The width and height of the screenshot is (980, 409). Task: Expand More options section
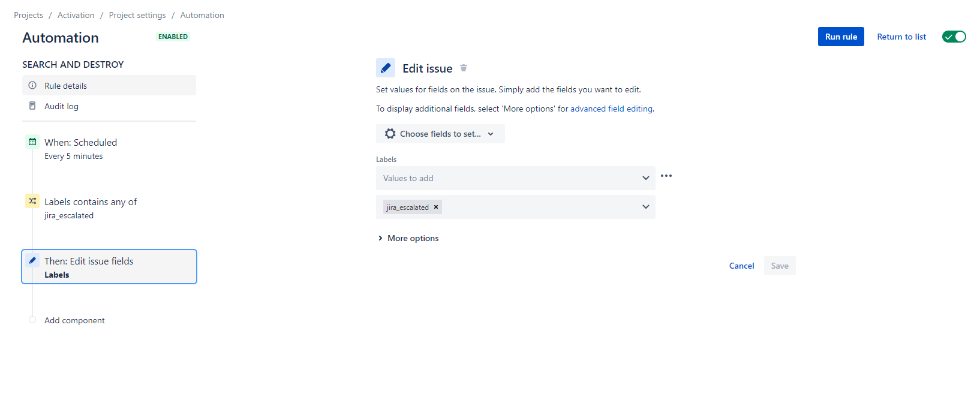click(408, 238)
